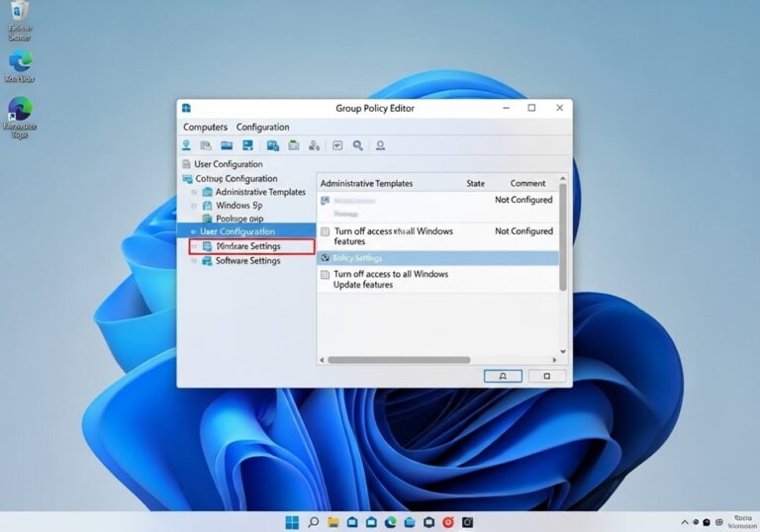Click the bottom button beside the blue-outlined button
The height and width of the screenshot is (532, 760).
[x=546, y=376]
